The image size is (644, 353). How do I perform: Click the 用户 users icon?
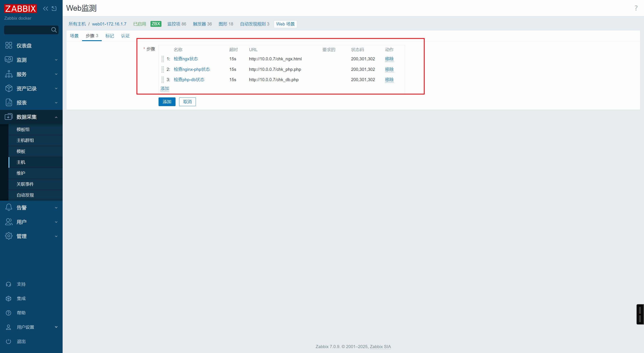(9, 222)
